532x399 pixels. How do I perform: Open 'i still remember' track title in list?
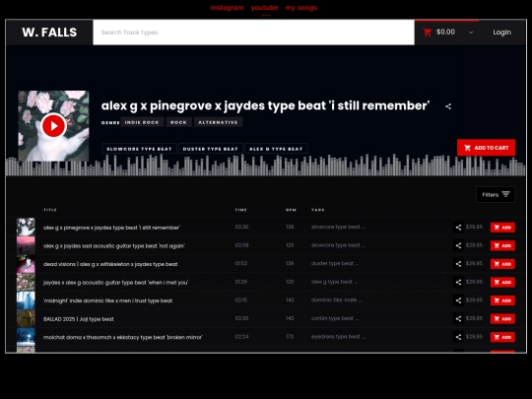[111, 228]
